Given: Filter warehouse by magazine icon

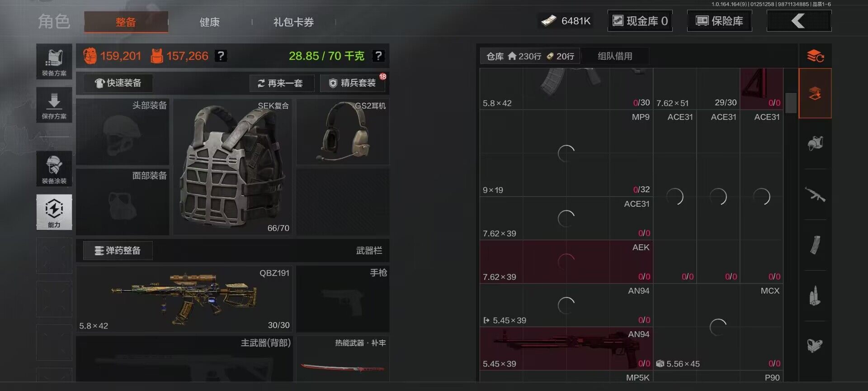Looking at the screenshot, I should point(815,245).
